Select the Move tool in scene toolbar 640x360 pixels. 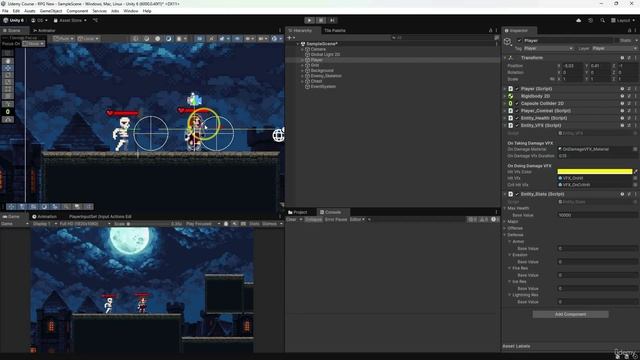[x=8, y=68]
